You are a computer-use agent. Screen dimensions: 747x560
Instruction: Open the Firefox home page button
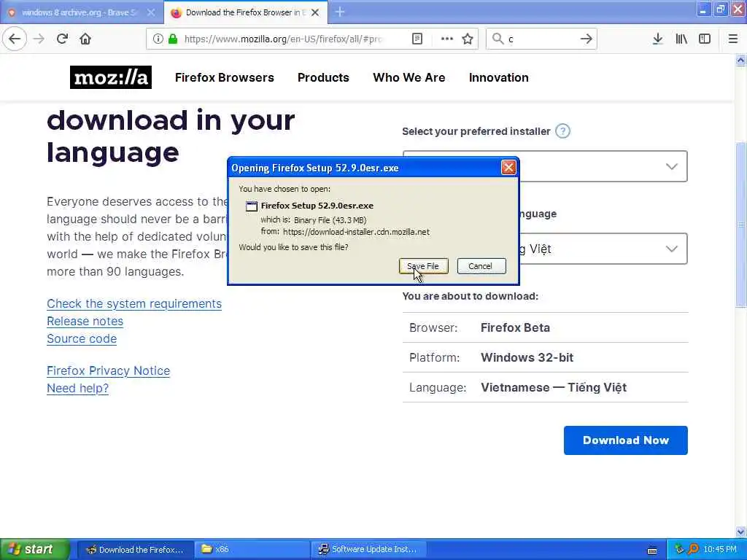85,39
